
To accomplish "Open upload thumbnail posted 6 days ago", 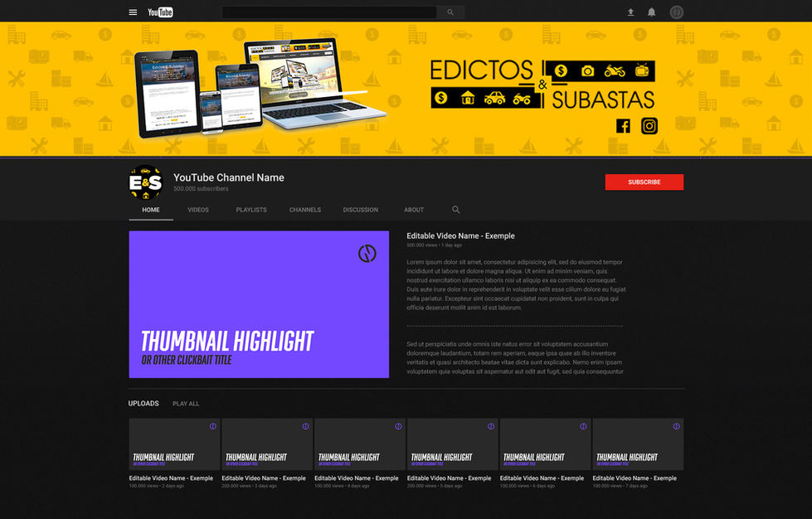I will [545, 444].
